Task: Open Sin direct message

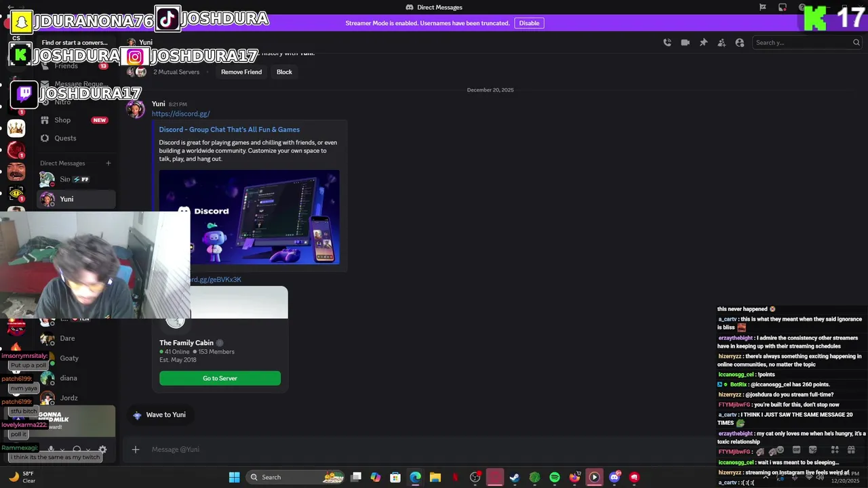Action: click(x=76, y=180)
